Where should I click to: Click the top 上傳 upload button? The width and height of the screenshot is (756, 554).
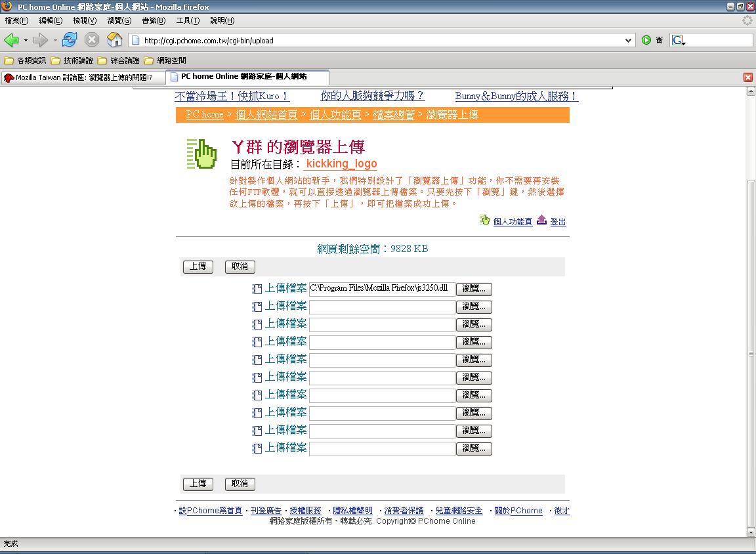(198, 266)
